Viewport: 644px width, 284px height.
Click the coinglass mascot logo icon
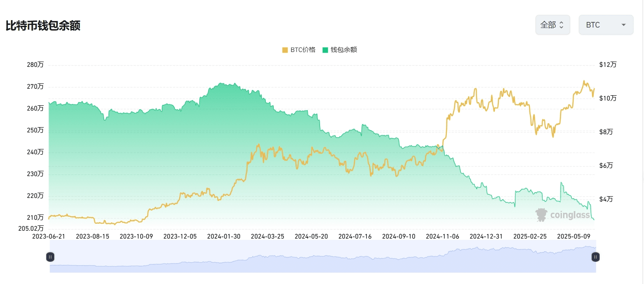tap(541, 215)
